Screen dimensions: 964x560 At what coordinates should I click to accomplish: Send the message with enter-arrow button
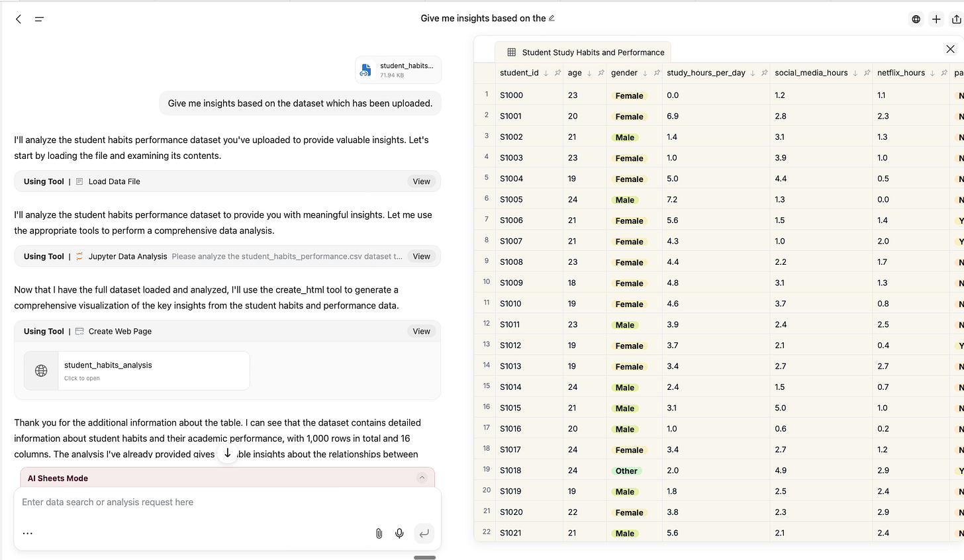pos(424,533)
